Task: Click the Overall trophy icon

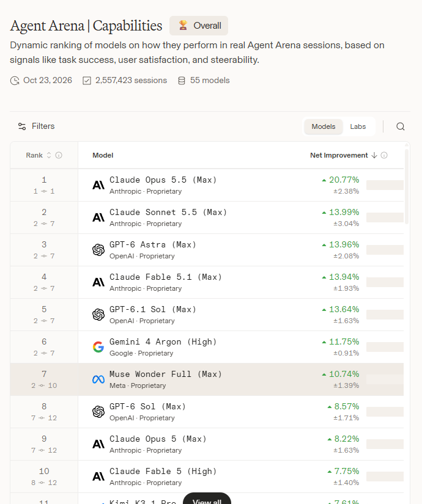Action: click(183, 26)
